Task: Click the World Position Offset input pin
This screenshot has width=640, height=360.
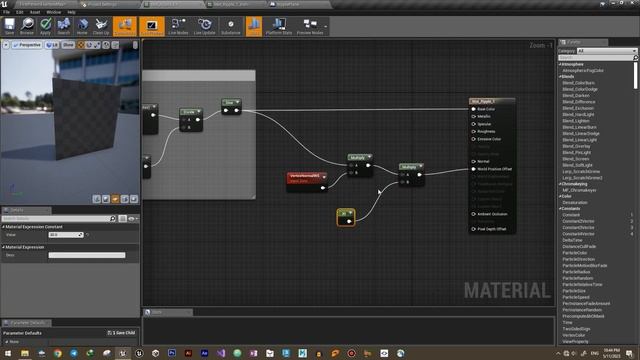Action: [x=473, y=169]
